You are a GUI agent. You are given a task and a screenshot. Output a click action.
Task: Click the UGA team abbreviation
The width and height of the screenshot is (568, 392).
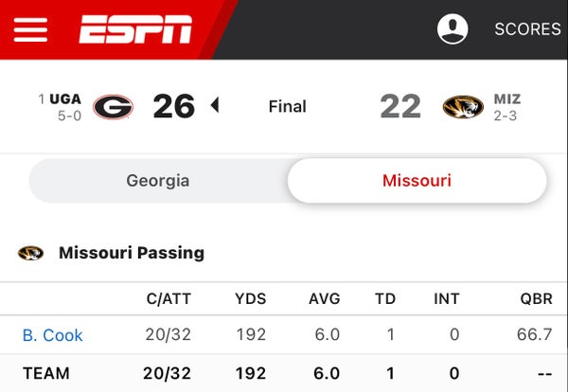(65, 98)
